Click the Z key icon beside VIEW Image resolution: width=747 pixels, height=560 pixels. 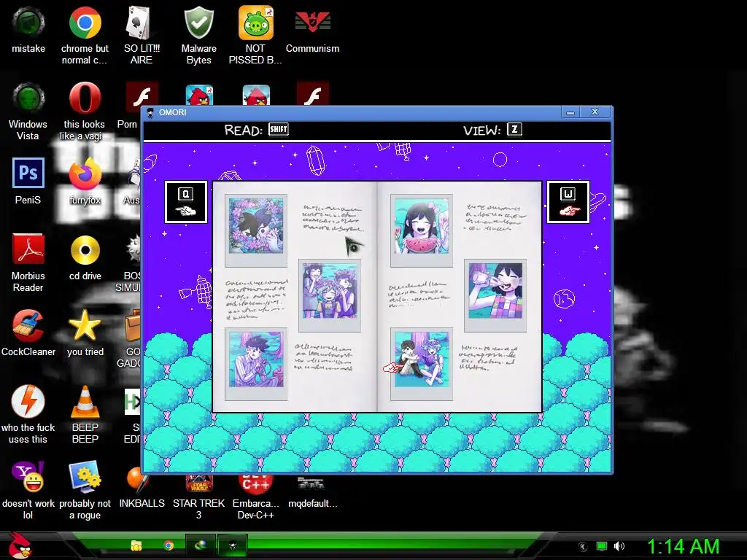point(514,130)
